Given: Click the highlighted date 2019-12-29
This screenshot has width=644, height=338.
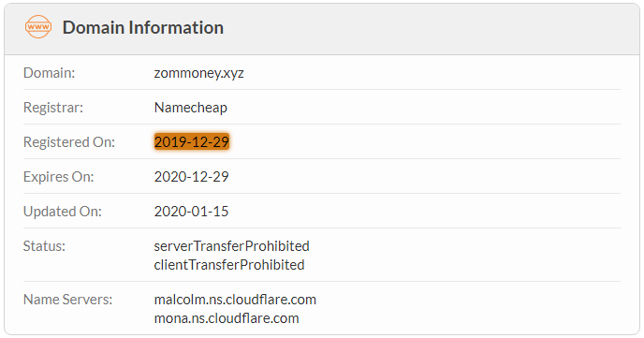Looking at the screenshot, I should [x=191, y=141].
